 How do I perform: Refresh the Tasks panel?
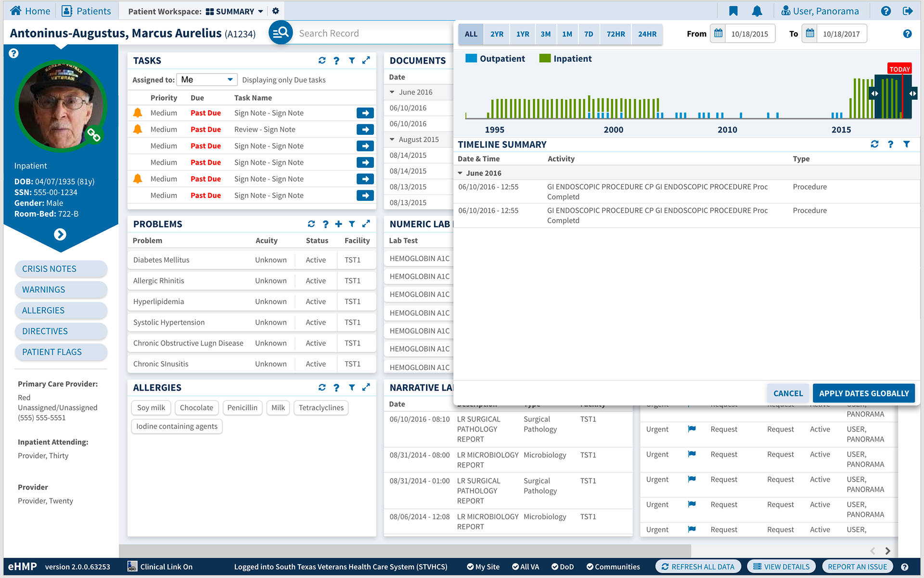(322, 61)
